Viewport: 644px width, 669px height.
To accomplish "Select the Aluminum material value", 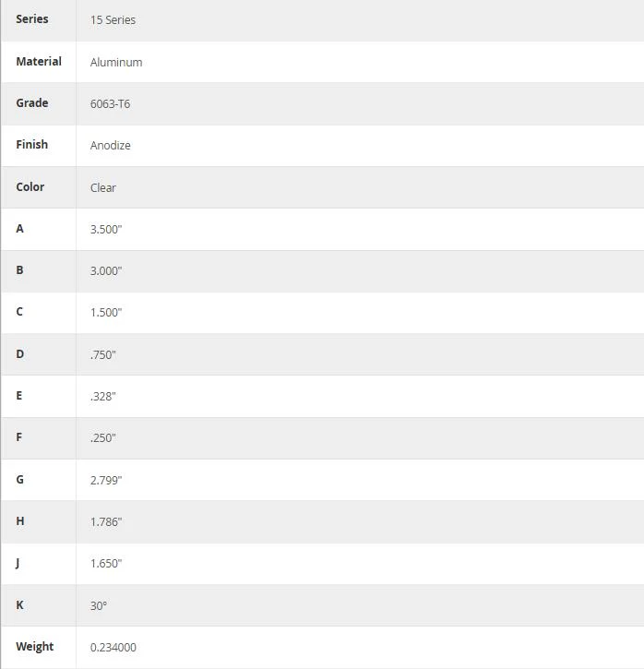I will (116, 63).
